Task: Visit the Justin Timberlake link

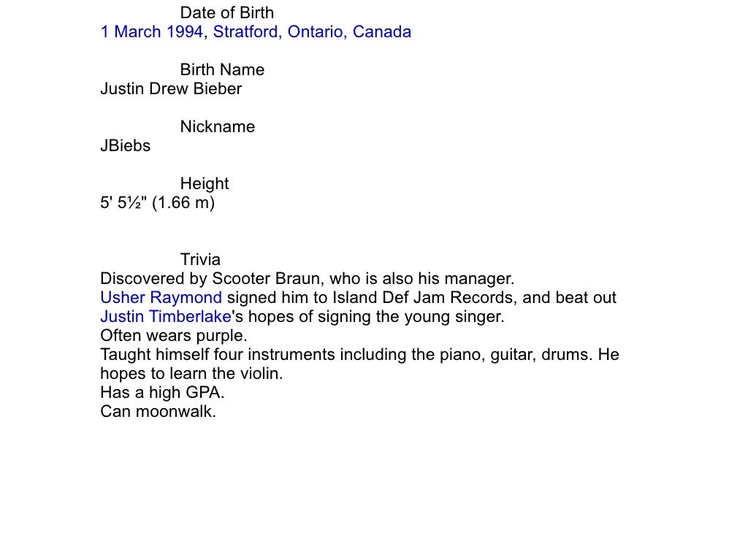Action: point(166,316)
